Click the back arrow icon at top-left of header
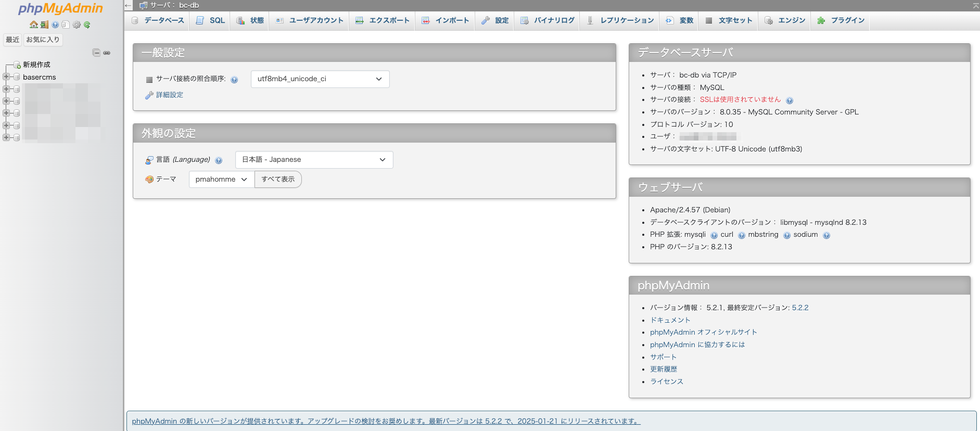Viewport: 980px width, 431px height. [129, 5]
